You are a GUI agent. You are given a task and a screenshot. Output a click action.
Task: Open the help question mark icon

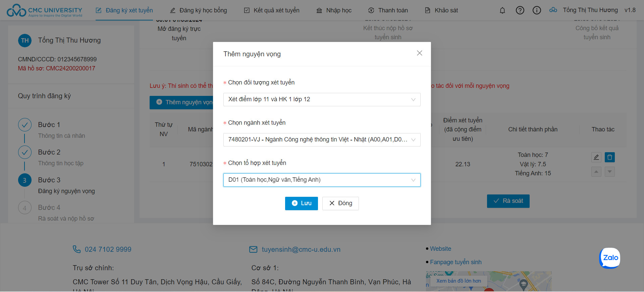520,10
